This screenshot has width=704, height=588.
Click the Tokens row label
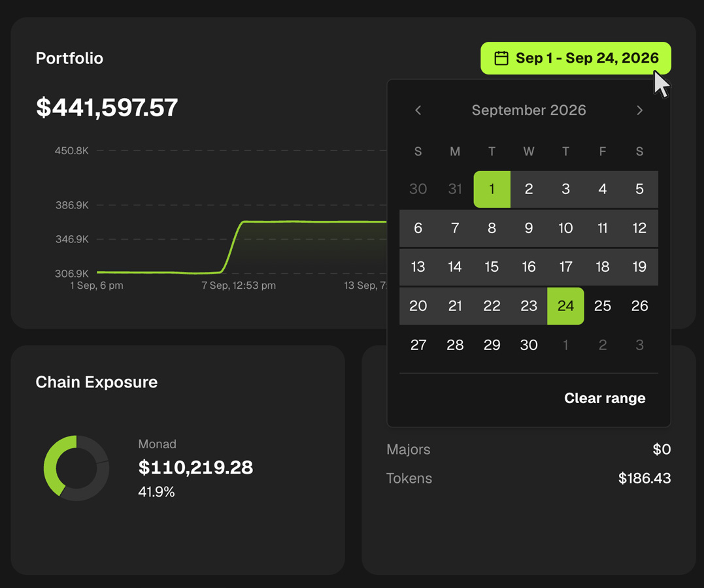409,478
